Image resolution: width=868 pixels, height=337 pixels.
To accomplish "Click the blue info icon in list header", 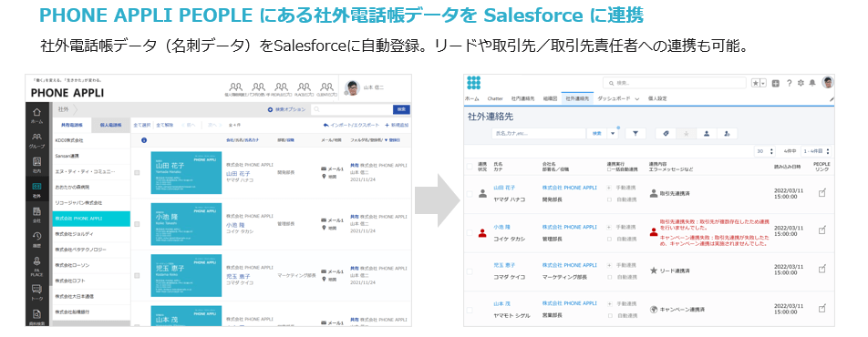I will [x=144, y=140].
